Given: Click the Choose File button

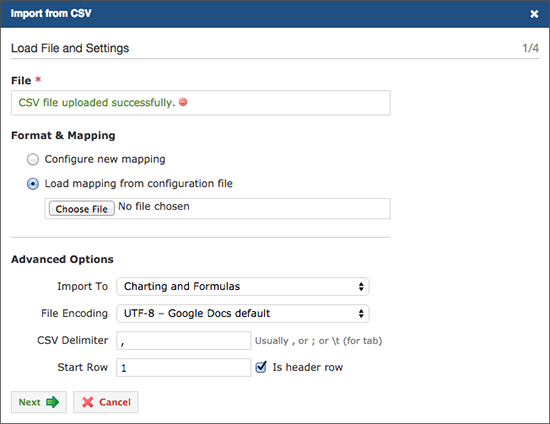Looking at the screenshot, I should pos(82,209).
